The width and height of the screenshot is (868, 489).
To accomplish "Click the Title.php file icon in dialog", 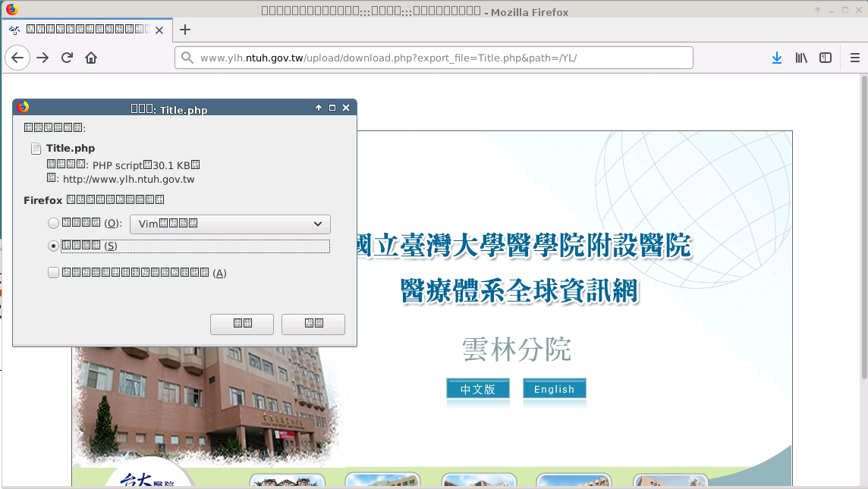I will coord(36,149).
